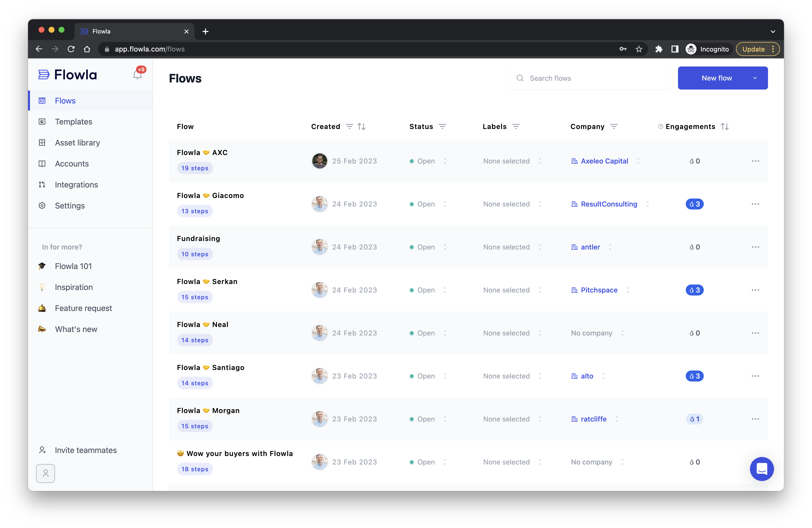This screenshot has width=812, height=528.
Task: Select the Asset library sidebar icon
Action: coord(42,142)
